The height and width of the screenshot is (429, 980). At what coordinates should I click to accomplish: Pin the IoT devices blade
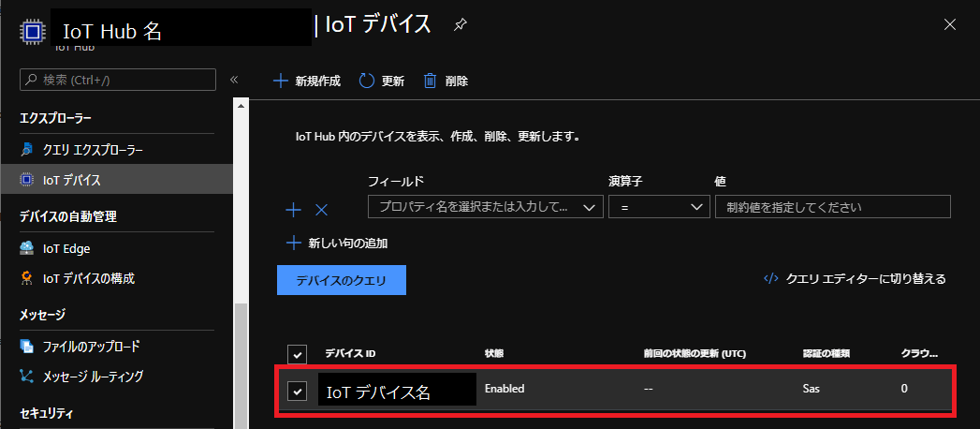(x=460, y=25)
